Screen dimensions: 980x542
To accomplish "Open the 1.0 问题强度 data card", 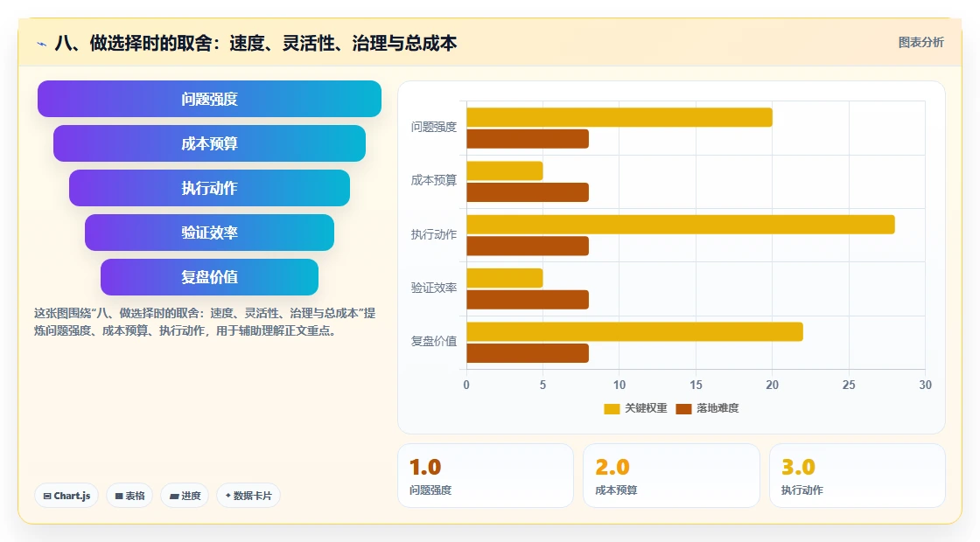I will 486,476.
